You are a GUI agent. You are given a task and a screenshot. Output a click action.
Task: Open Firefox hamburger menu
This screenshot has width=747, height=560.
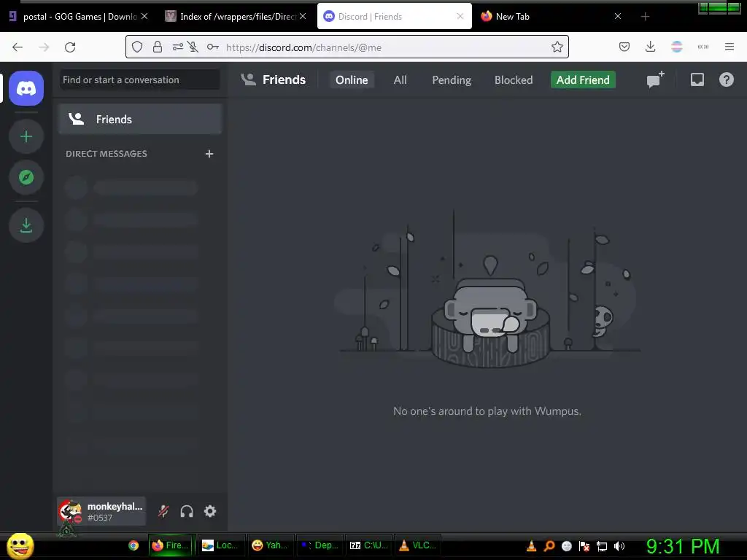click(x=729, y=47)
